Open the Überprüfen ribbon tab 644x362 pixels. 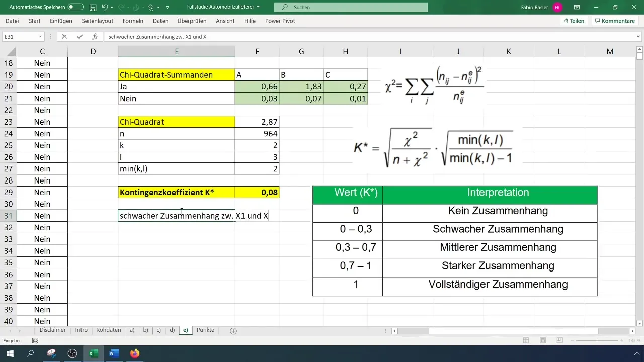click(x=193, y=21)
